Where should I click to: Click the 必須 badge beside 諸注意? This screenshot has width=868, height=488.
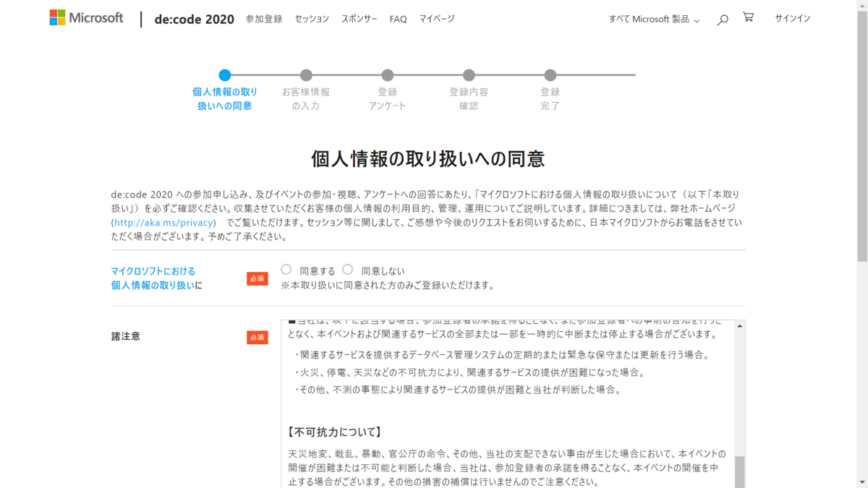click(258, 337)
